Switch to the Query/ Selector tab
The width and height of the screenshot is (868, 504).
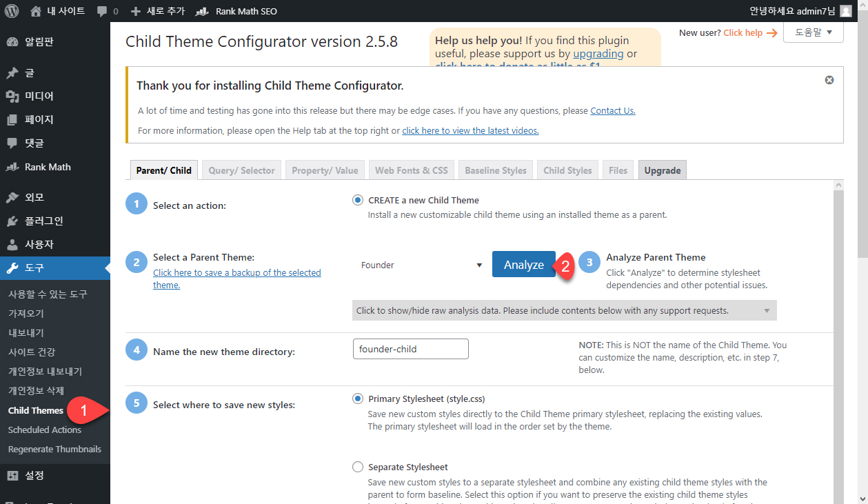pyautogui.click(x=241, y=170)
